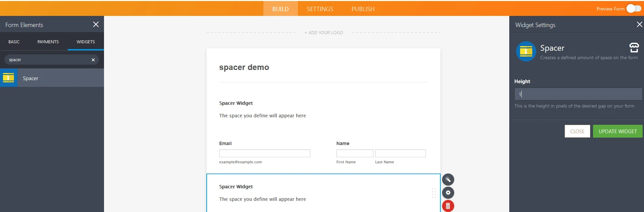This screenshot has height=212, width=644.
Task: Click the support headset icon in Widget Settings
Action: 634,48
